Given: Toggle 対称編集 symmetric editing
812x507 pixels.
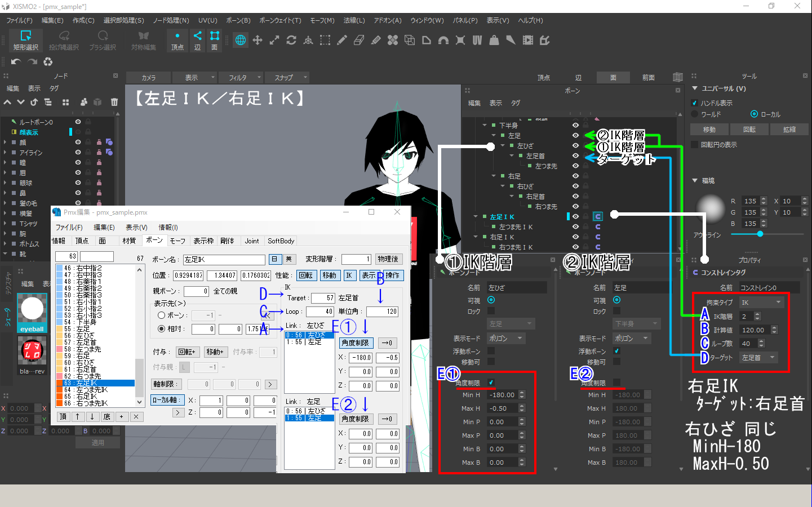Looking at the screenshot, I should [144, 41].
